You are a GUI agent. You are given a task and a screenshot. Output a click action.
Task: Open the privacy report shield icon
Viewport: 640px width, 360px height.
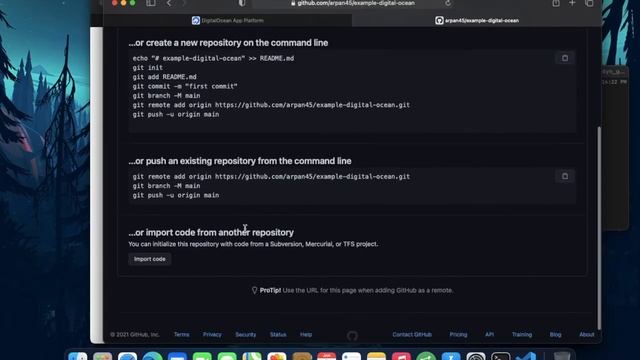click(x=242, y=3)
